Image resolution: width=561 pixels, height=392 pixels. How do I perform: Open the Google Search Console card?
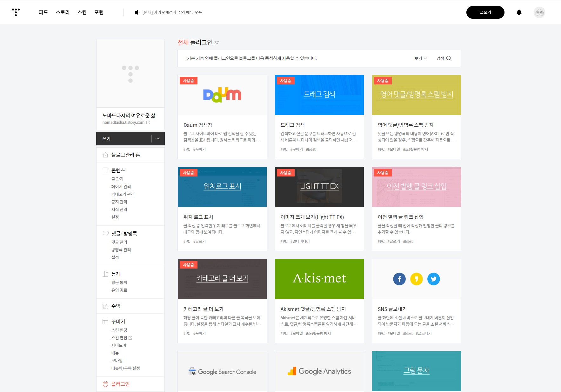click(x=222, y=371)
